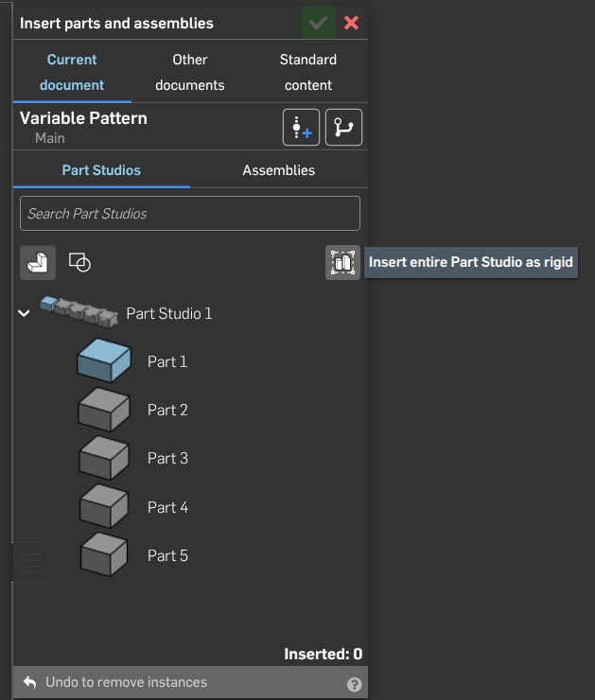Open the branch and version graph icon
This screenshot has width=595, height=700.
tap(343, 128)
